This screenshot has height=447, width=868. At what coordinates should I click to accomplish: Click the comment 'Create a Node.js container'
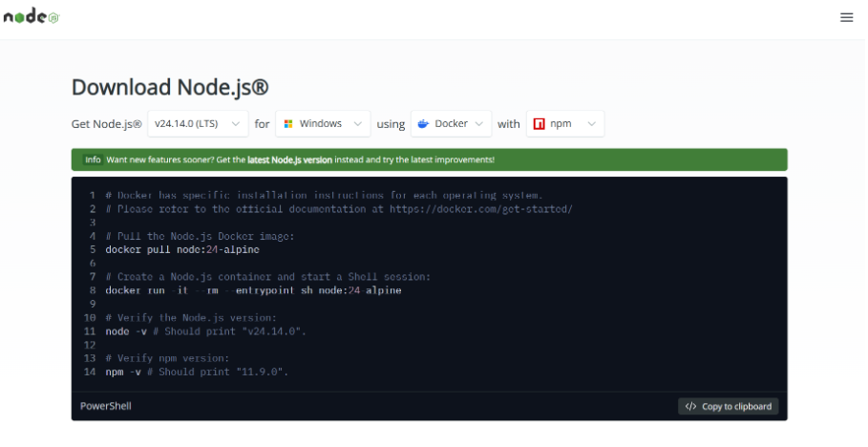pos(268,277)
